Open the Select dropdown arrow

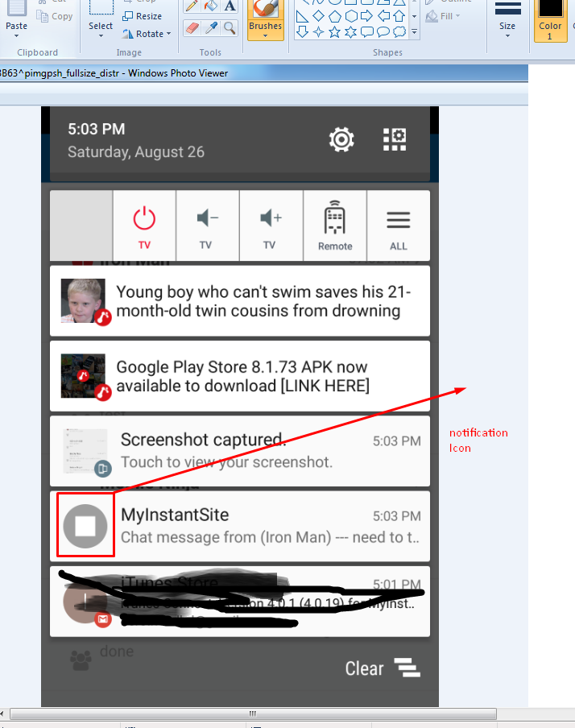point(101,36)
